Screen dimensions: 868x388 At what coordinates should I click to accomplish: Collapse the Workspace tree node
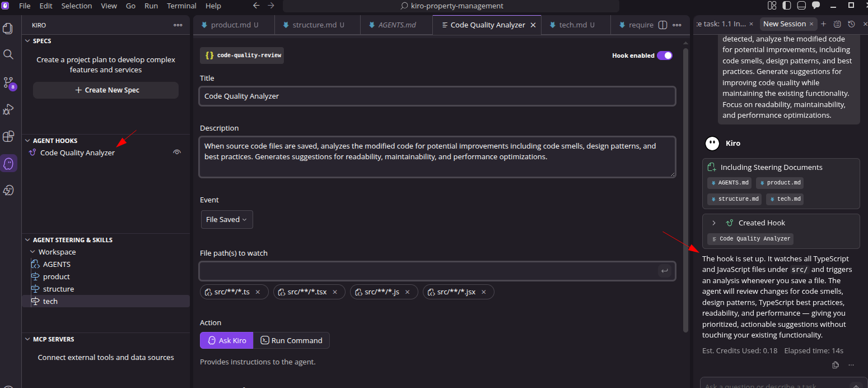click(x=32, y=252)
